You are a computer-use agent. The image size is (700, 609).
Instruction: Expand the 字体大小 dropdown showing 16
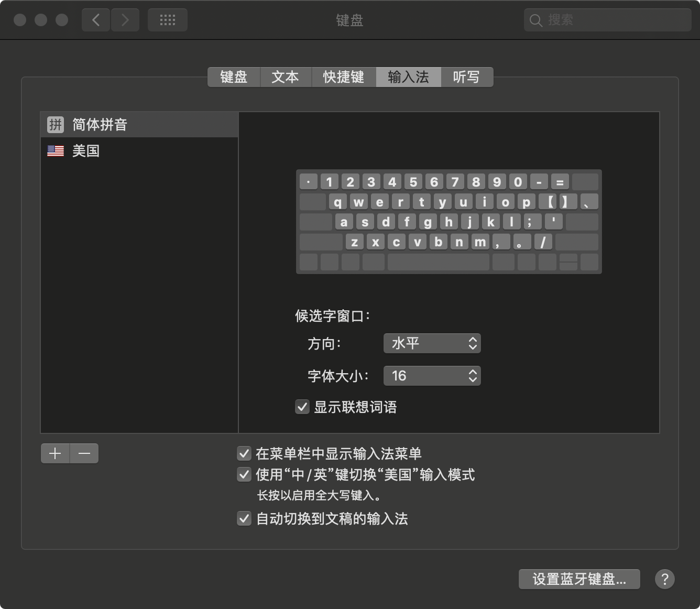(432, 376)
